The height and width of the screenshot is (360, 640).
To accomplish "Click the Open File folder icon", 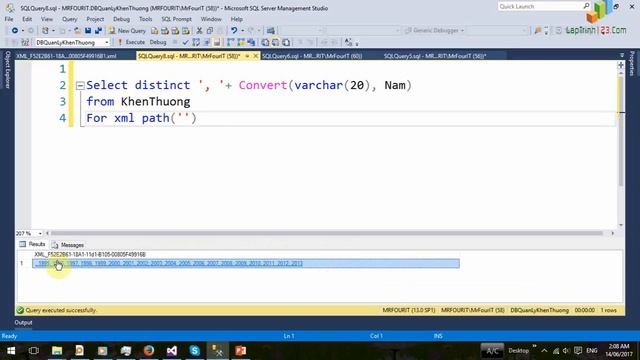I will pyautogui.click(x=77, y=31).
